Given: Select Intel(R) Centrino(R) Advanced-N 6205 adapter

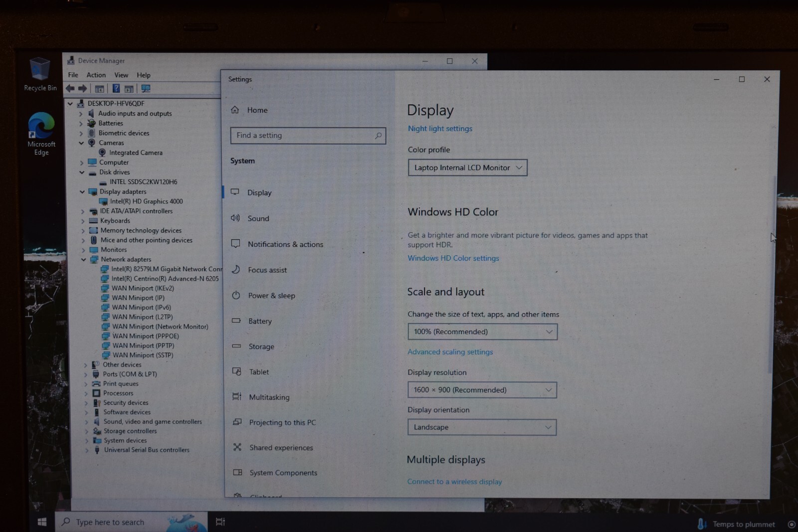Looking at the screenshot, I should [165, 279].
